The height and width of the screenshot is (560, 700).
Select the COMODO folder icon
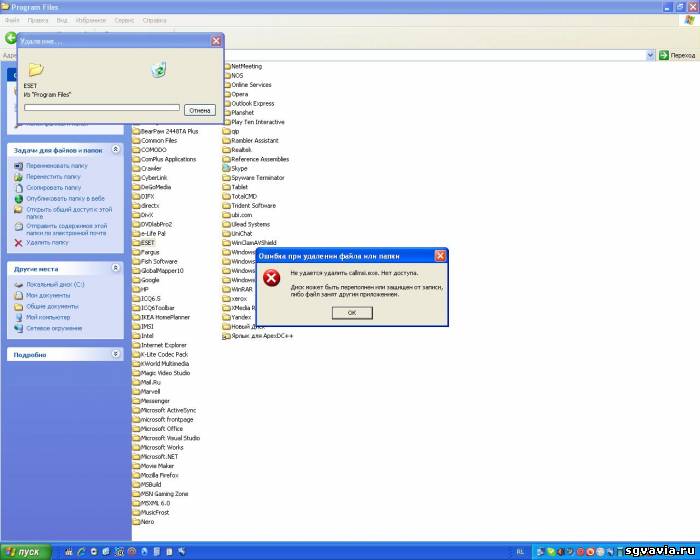click(136, 150)
